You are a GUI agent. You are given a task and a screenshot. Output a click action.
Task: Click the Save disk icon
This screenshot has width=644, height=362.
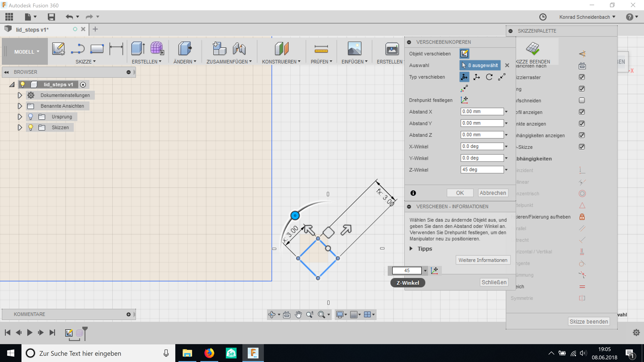[51, 17]
